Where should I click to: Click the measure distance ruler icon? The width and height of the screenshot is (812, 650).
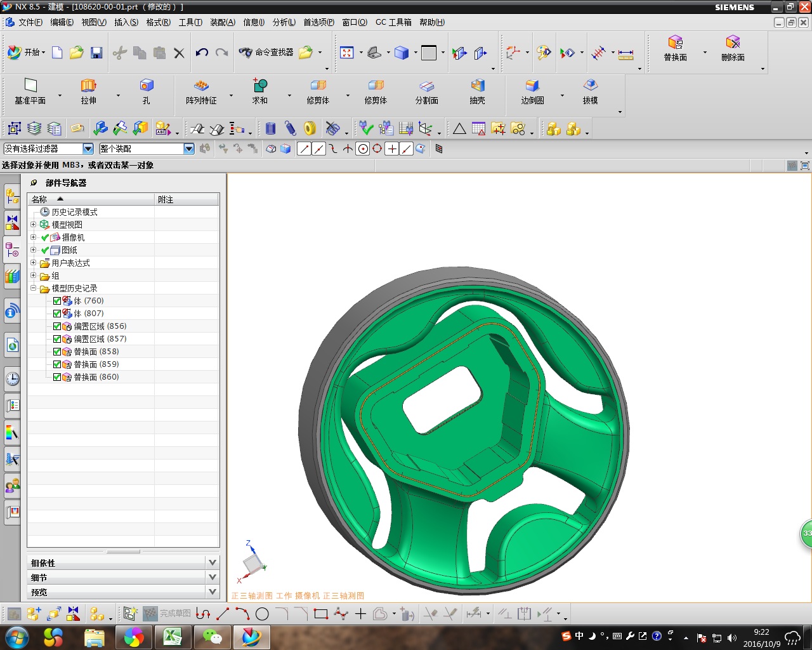pos(626,53)
